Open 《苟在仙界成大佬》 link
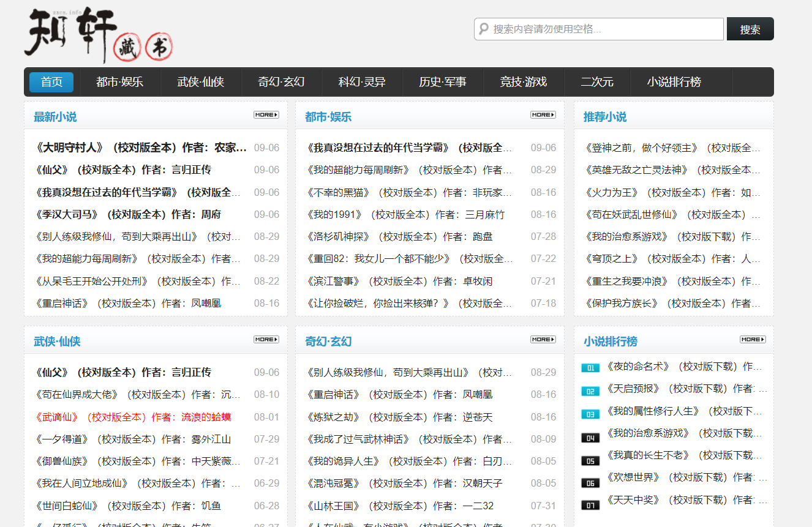The height and width of the screenshot is (527, 812). tap(138, 394)
